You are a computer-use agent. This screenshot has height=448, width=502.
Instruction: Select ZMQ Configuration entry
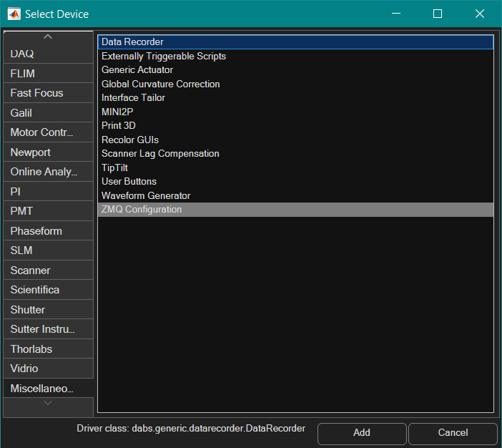pos(295,210)
